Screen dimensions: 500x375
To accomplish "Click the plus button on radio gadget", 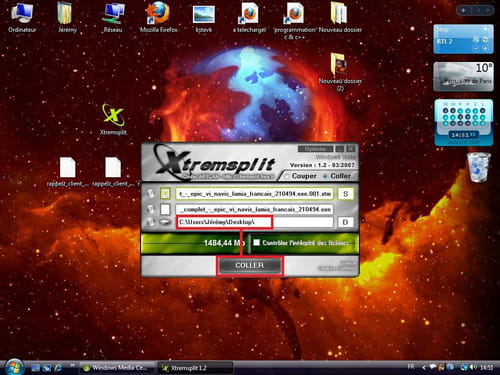I will pos(485,49).
